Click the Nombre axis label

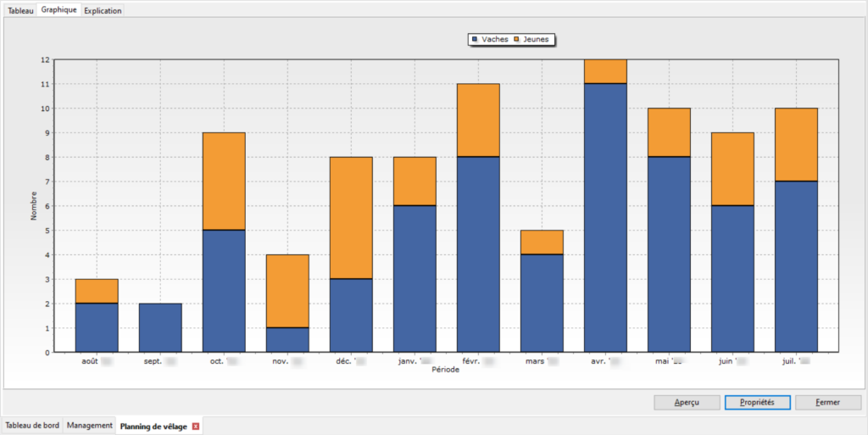[34, 205]
